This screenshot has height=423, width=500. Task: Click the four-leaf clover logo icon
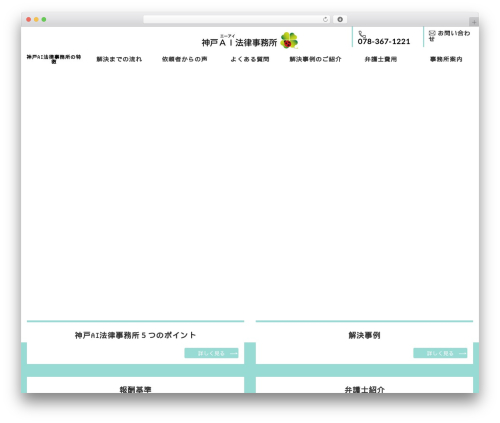point(289,40)
